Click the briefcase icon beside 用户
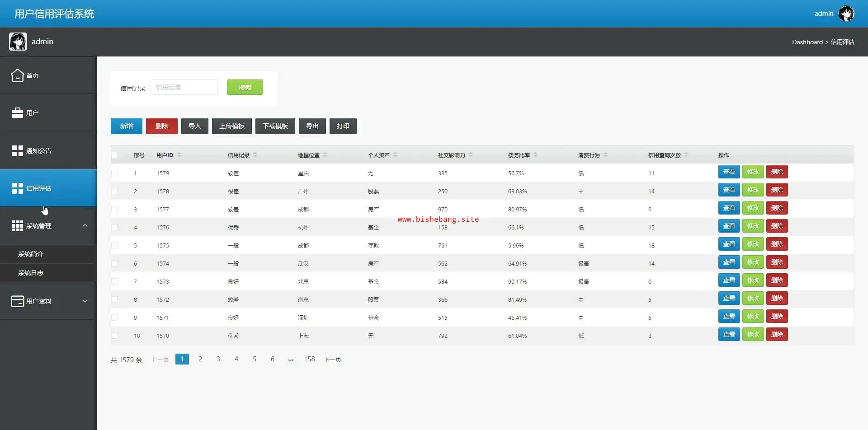This screenshot has height=430, width=868. click(17, 113)
